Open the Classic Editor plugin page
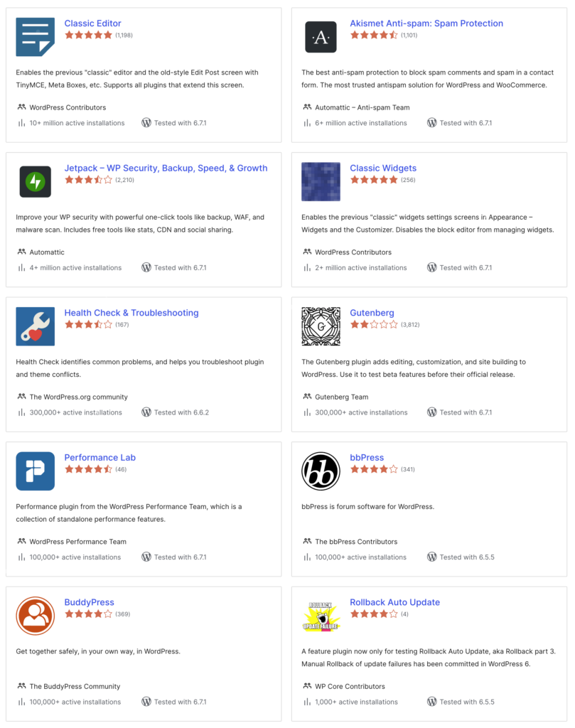575x728 pixels. [92, 23]
